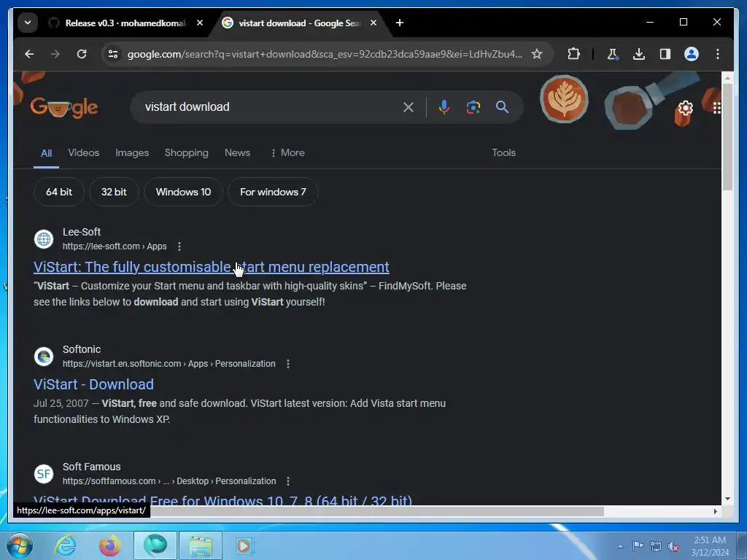Open Softonic result three-dot options

point(287,364)
